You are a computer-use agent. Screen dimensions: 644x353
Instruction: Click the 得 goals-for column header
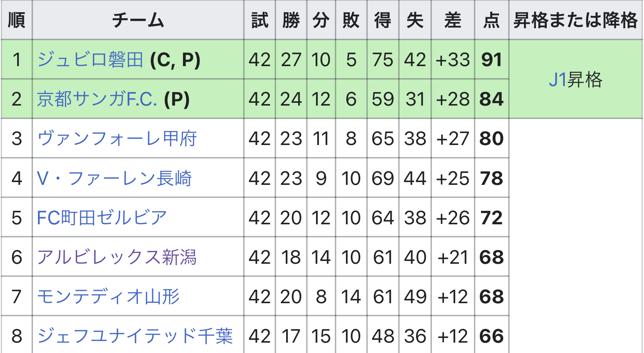[x=383, y=20]
